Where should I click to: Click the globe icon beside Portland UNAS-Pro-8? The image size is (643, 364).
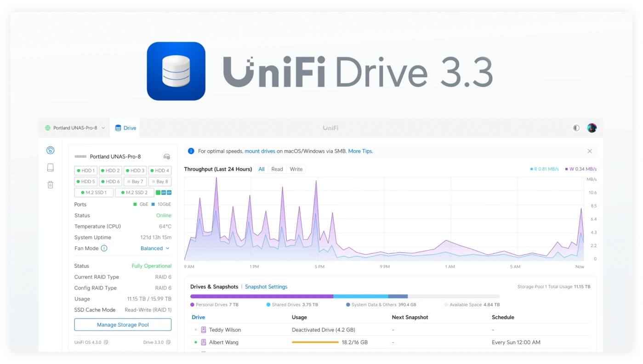(x=47, y=128)
